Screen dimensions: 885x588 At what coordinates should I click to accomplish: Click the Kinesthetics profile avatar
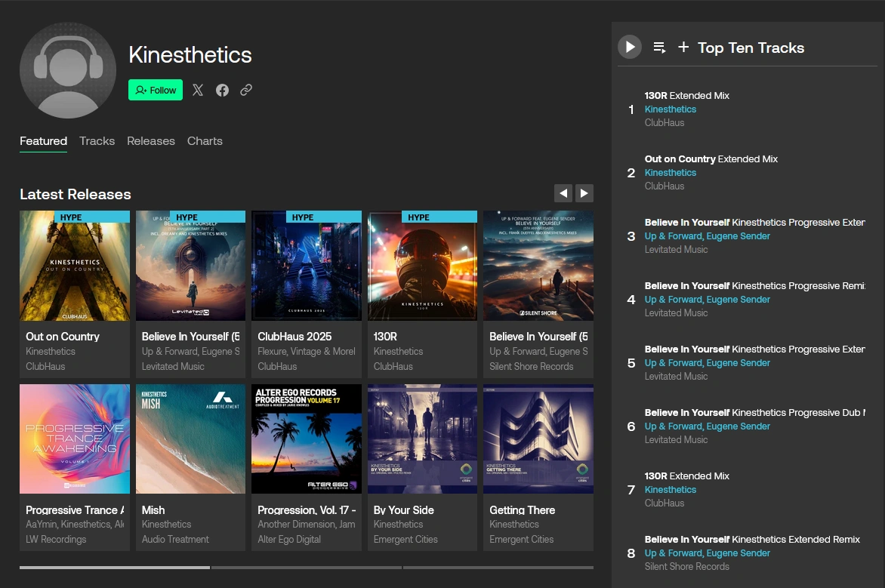(68, 70)
